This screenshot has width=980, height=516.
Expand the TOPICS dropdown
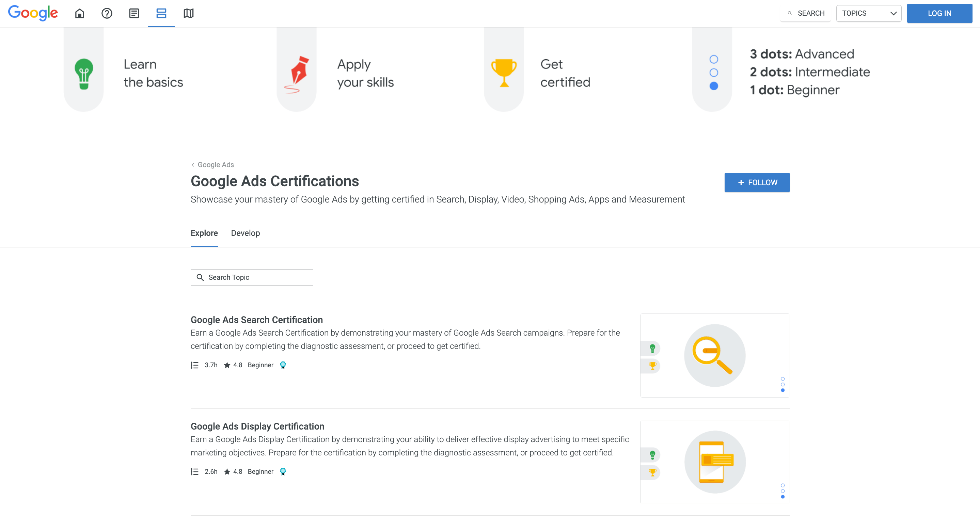[869, 13]
